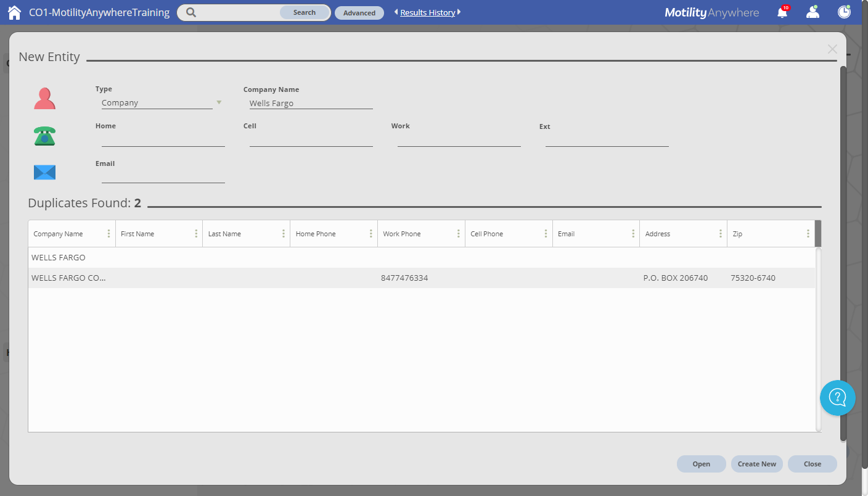This screenshot has height=496, width=868.
Task: Open the help chat bubble
Action: (x=838, y=397)
